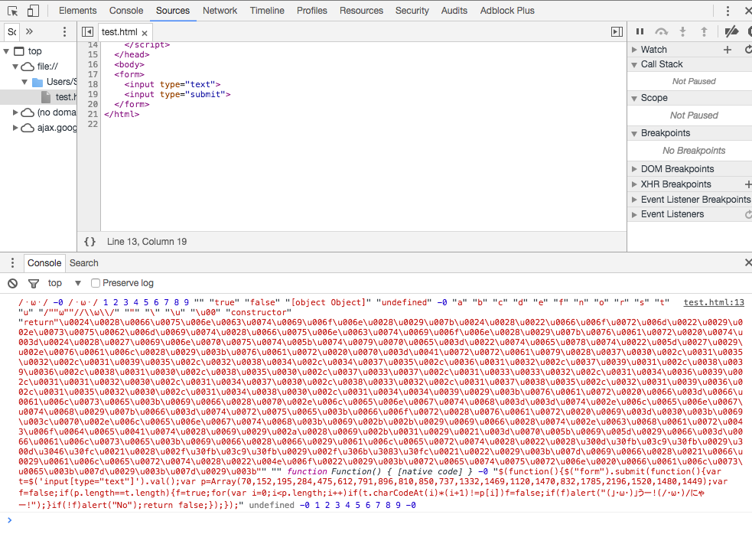Deactivate all breakpoints
Viewport: 752px width, 560px height.
[x=731, y=31]
